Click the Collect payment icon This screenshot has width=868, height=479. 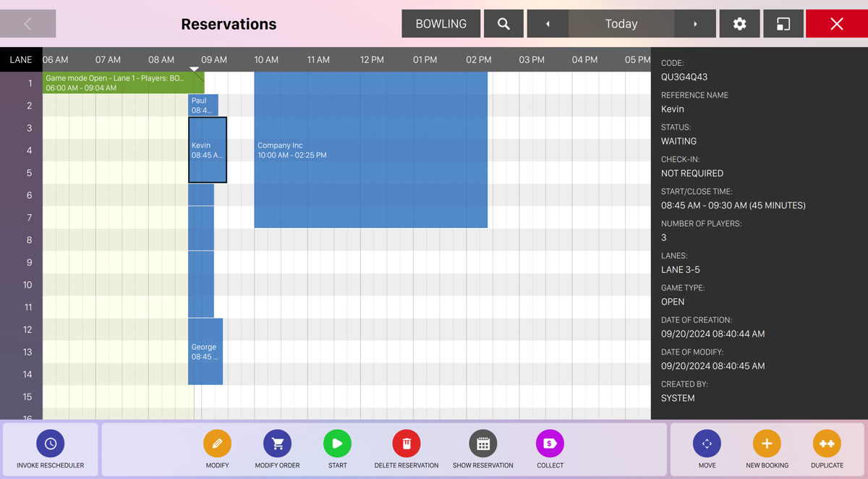pos(550,444)
